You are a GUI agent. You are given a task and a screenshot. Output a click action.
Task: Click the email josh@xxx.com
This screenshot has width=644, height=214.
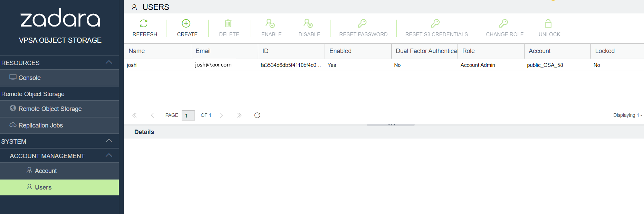213,65
